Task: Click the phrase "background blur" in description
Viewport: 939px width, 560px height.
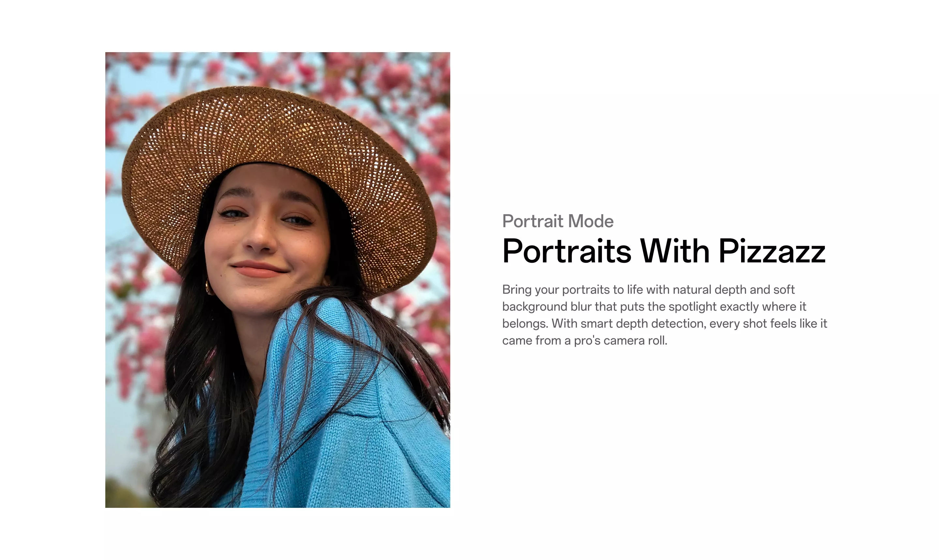Action: coord(546,306)
